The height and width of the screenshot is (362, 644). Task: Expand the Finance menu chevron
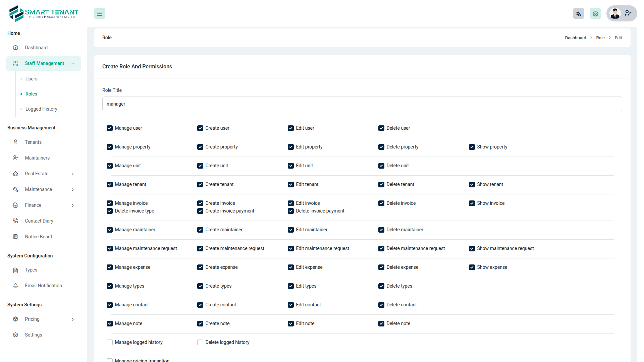[x=73, y=205]
